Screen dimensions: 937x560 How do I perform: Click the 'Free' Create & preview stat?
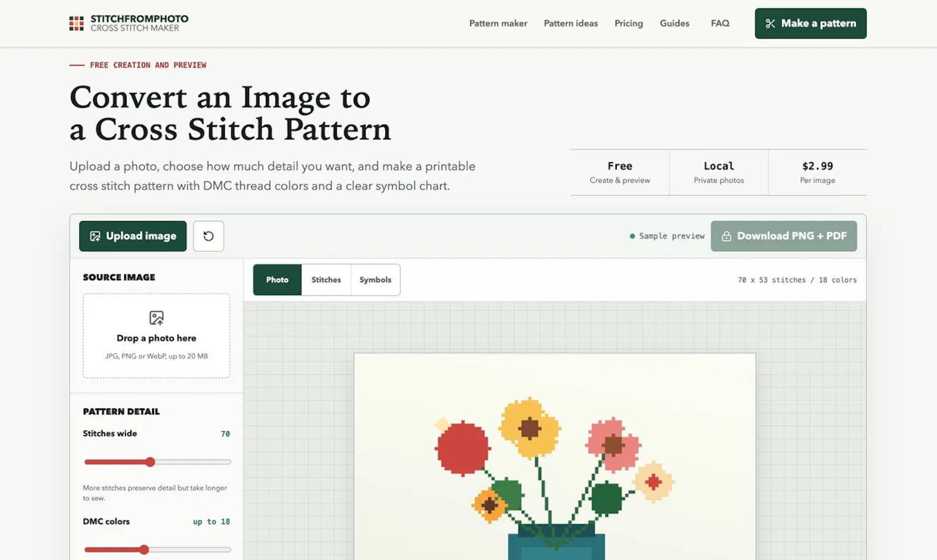click(620, 173)
